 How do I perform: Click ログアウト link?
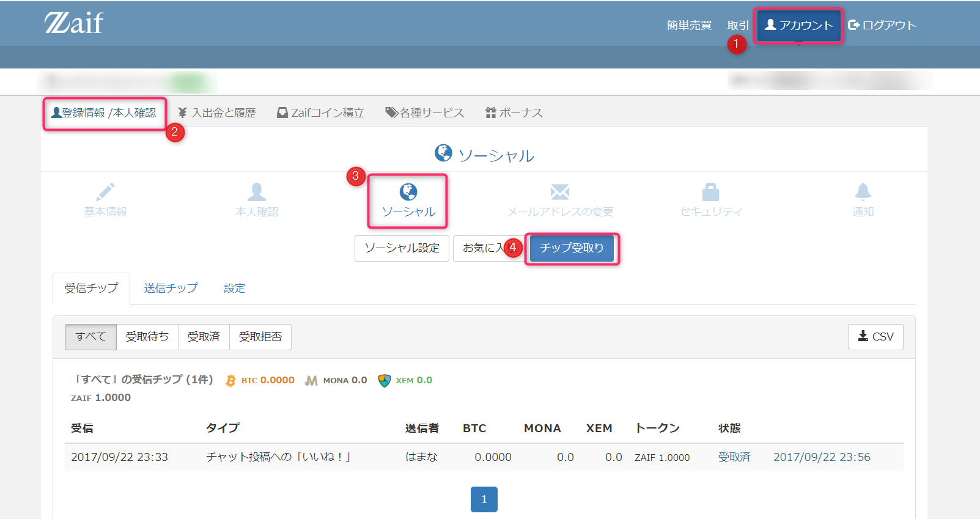point(882,25)
